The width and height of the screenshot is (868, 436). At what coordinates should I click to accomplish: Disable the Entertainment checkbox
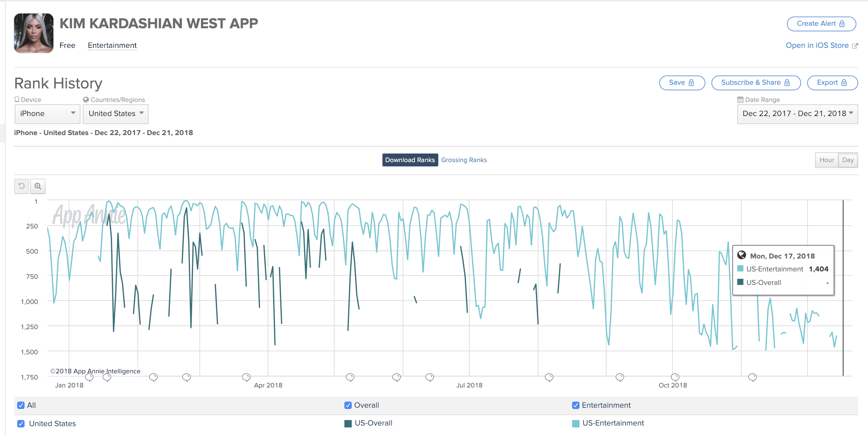click(x=575, y=405)
